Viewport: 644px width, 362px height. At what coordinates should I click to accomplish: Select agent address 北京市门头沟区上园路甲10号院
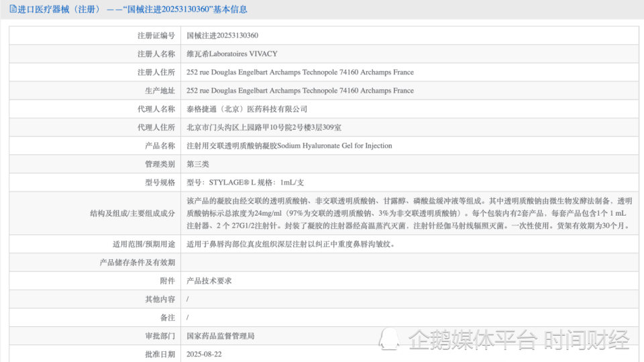pos(264,128)
